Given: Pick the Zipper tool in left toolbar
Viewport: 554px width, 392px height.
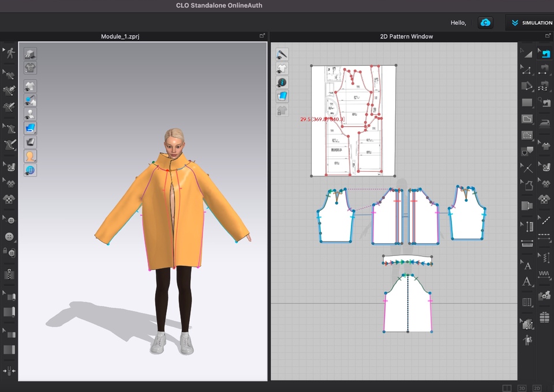Looking at the screenshot, I should pyautogui.click(x=9, y=274).
